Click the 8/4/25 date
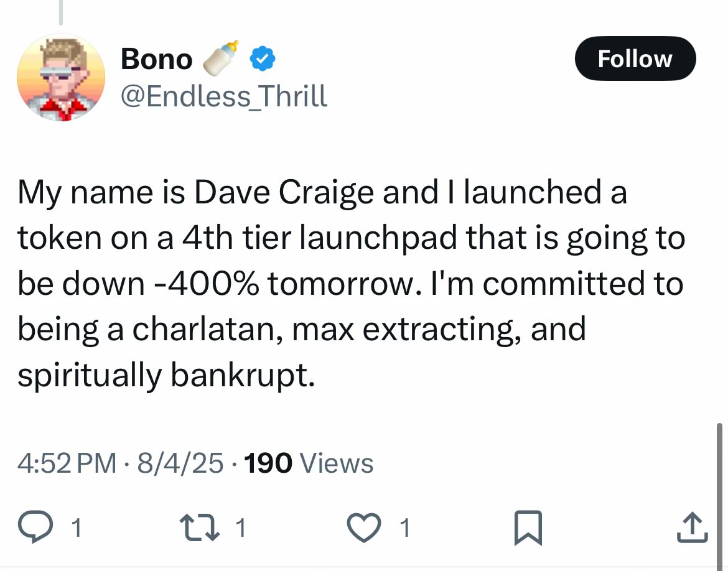Screen dimensions: 728x571 tap(180, 463)
